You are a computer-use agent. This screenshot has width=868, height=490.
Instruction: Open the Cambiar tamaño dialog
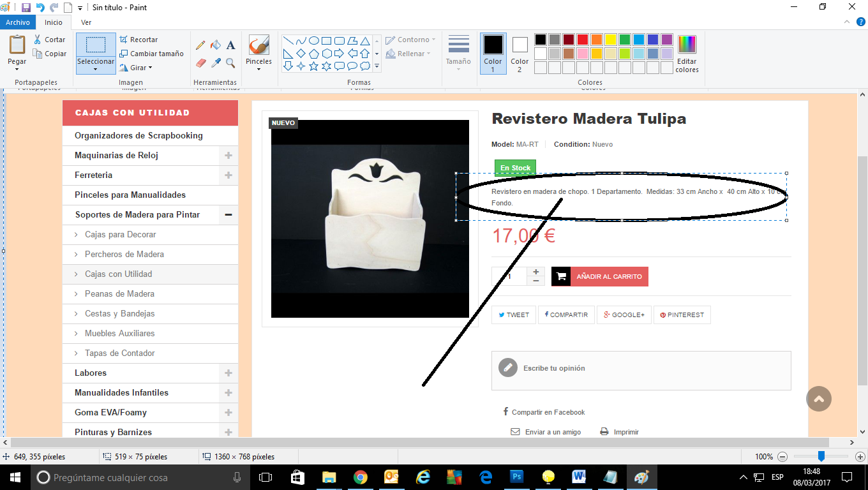(x=151, y=54)
